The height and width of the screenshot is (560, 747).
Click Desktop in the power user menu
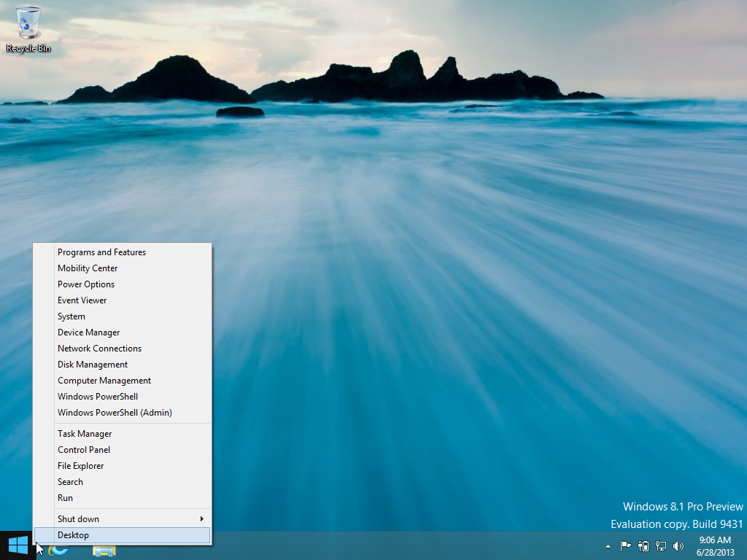73,535
